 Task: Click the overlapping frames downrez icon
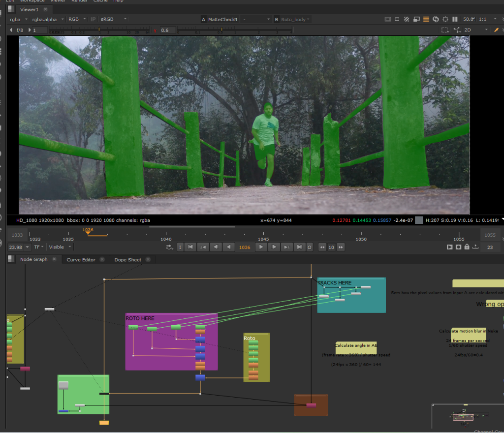pos(416,19)
